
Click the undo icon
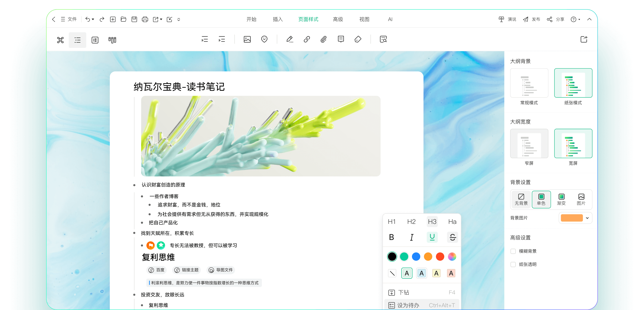(x=87, y=19)
